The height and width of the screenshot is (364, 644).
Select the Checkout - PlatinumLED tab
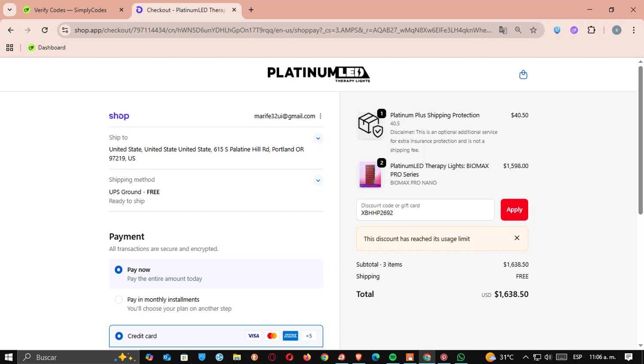(186, 10)
